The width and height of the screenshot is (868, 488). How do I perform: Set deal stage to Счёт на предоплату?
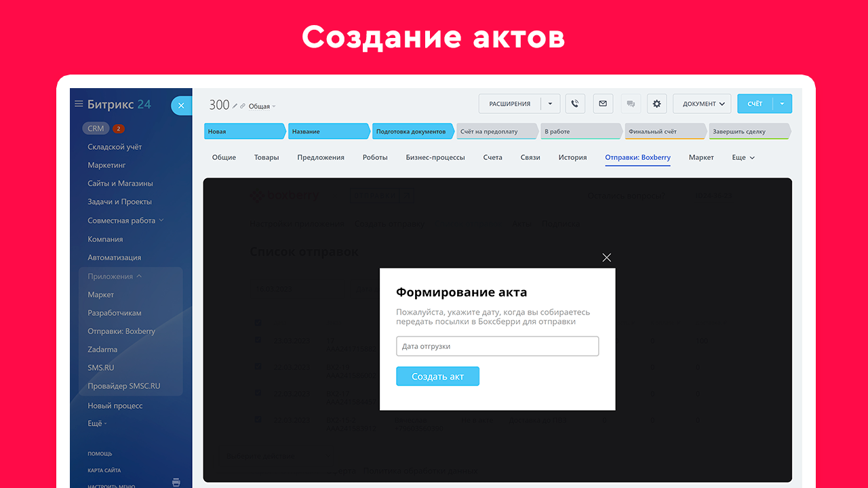(x=497, y=131)
